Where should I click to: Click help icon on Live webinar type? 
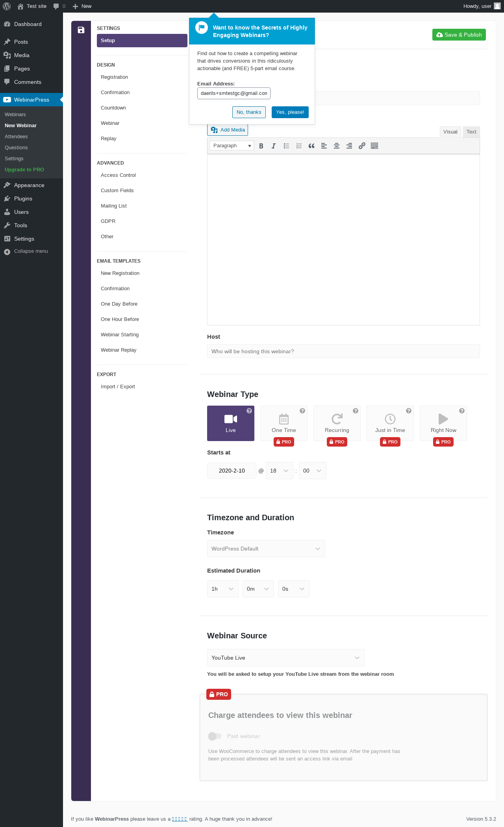[x=249, y=411]
